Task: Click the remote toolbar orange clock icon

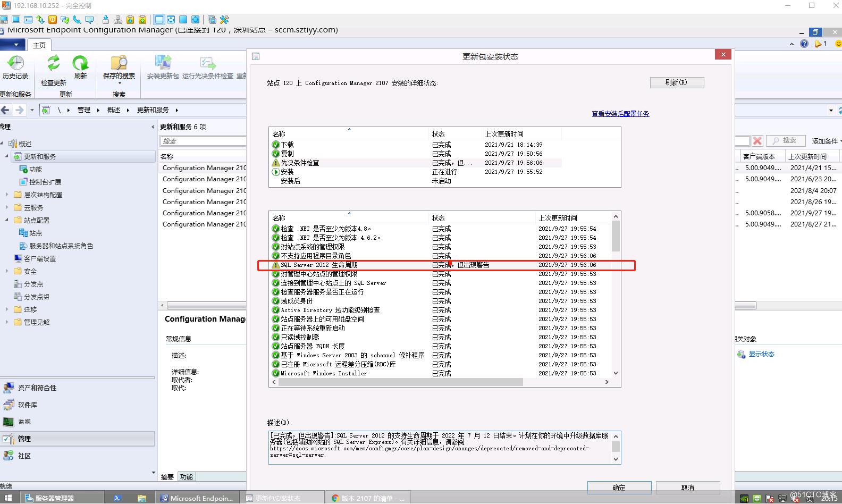Action: [x=52, y=20]
